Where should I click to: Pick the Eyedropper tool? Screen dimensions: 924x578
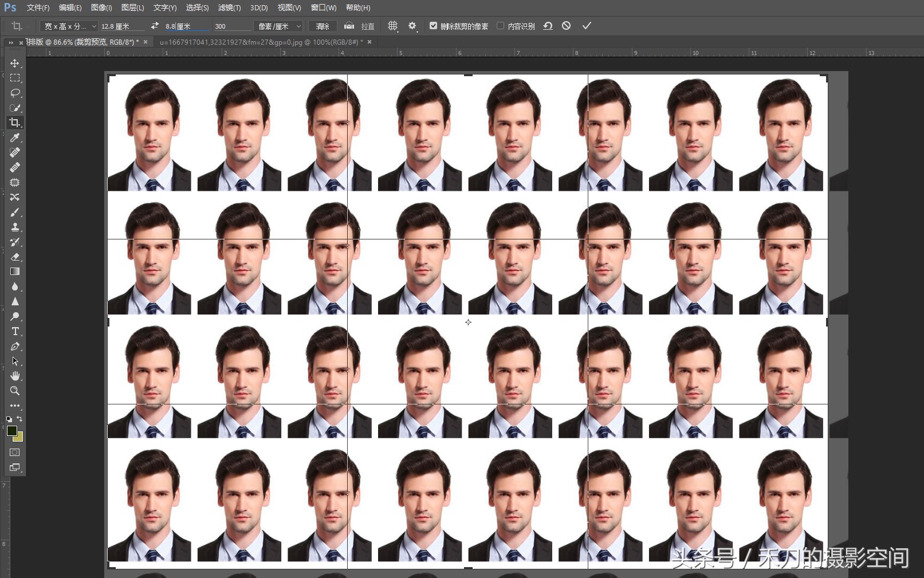15,137
